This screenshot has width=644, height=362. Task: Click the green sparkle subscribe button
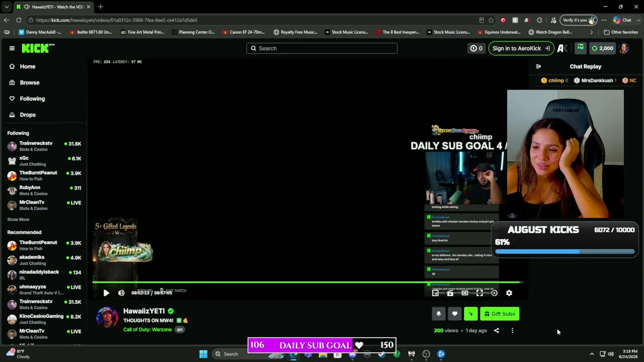click(471, 314)
